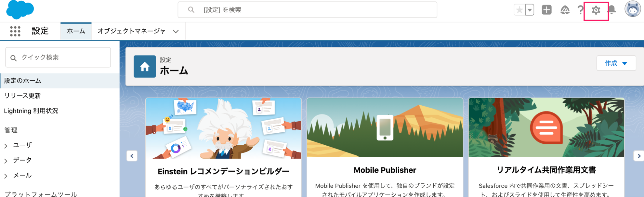Open the help question mark icon
This screenshot has height=197, width=644.
tap(581, 10)
